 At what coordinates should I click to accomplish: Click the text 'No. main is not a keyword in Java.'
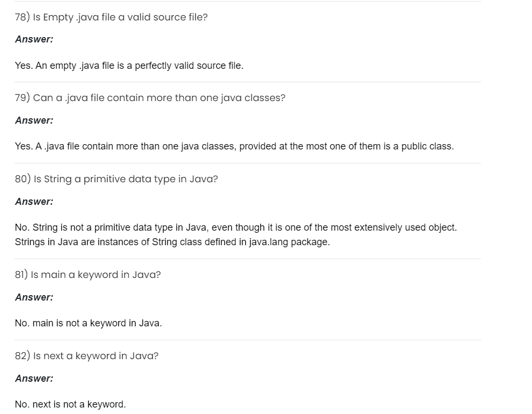pos(88,323)
